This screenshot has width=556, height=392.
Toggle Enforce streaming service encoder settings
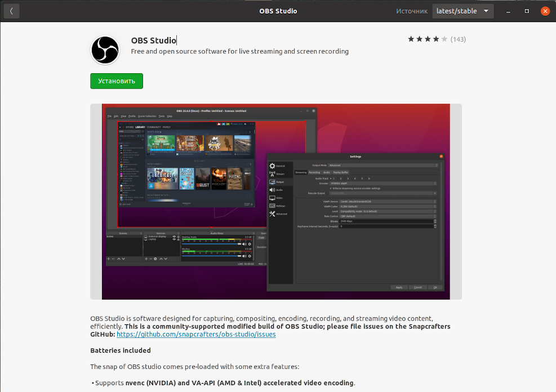(x=331, y=189)
